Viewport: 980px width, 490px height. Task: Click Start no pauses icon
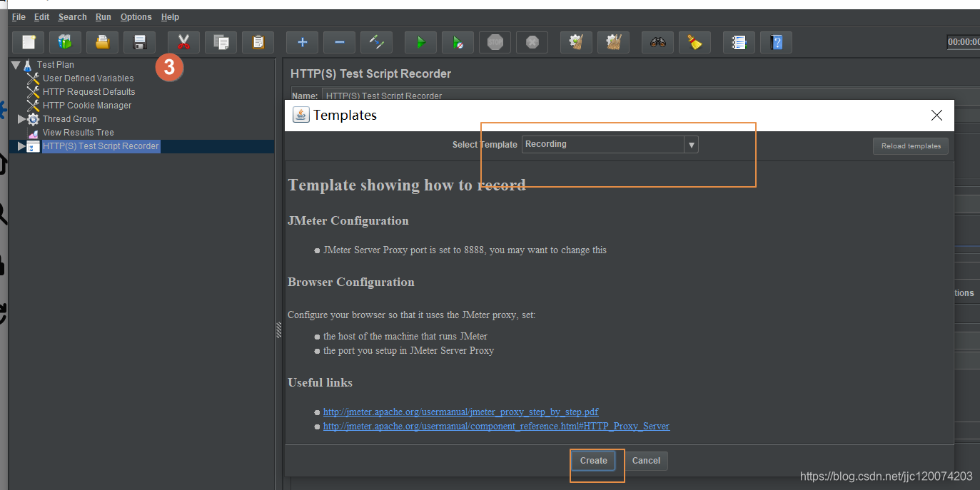point(458,43)
